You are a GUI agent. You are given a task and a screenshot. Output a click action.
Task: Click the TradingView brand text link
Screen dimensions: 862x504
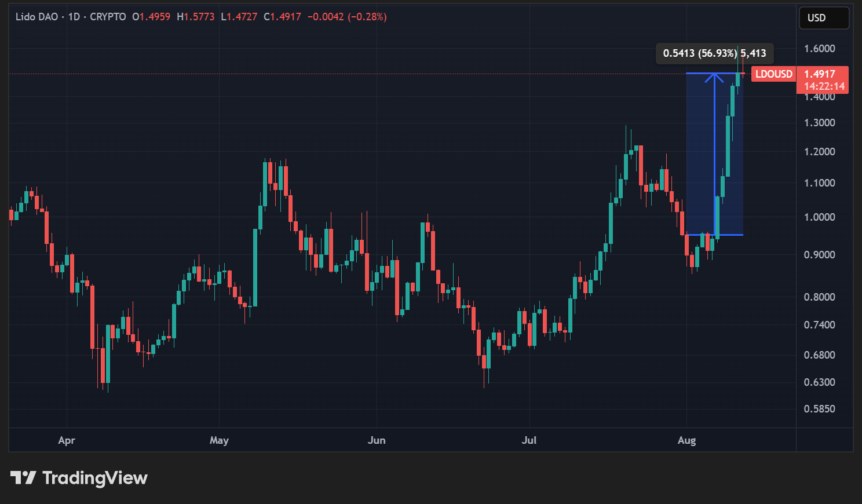(x=94, y=478)
